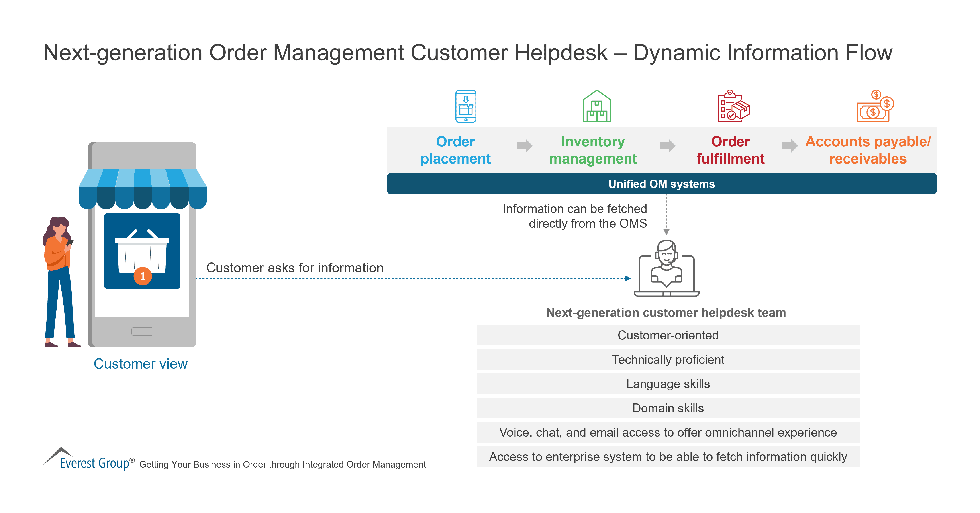The height and width of the screenshot is (513, 980).
Task: Click the phone home button
Action: 142,331
